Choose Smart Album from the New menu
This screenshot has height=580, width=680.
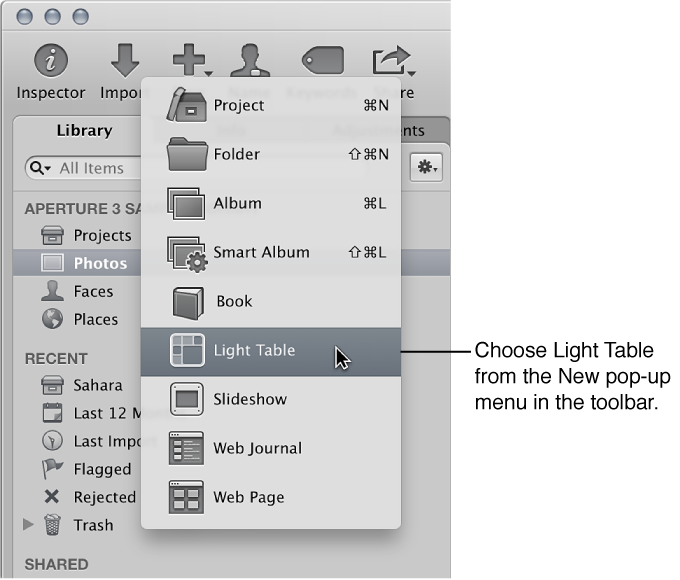271,252
